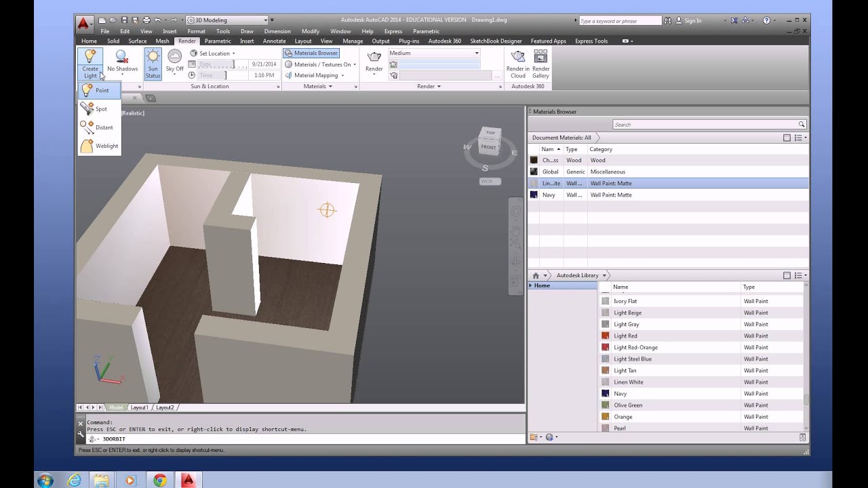Expand the Home tree item
This screenshot has height=488, width=868.
(x=531, y=285)
